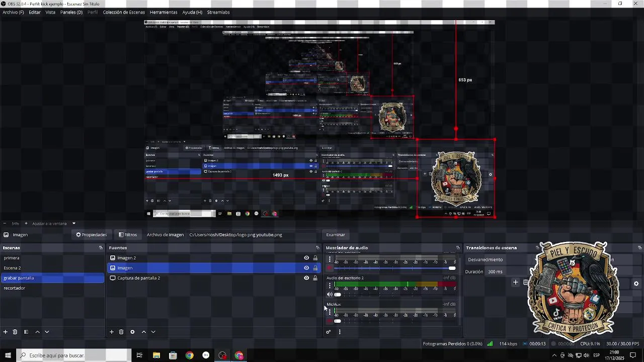
Task: Open Microsoft Store taskbar icon
Action: point(173,355)
